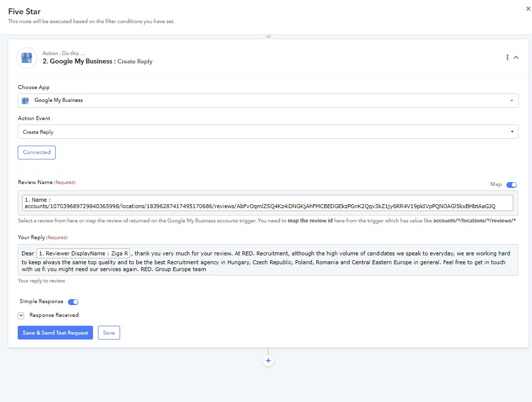Close the Five Star route panel
The image size is (532, 402).
coord(528,9)
